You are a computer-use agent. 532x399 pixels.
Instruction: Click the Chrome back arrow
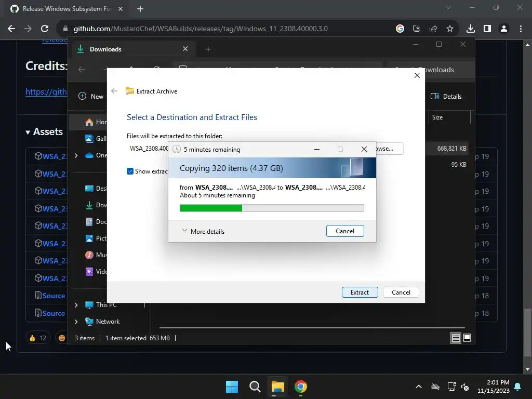point(11,29)
